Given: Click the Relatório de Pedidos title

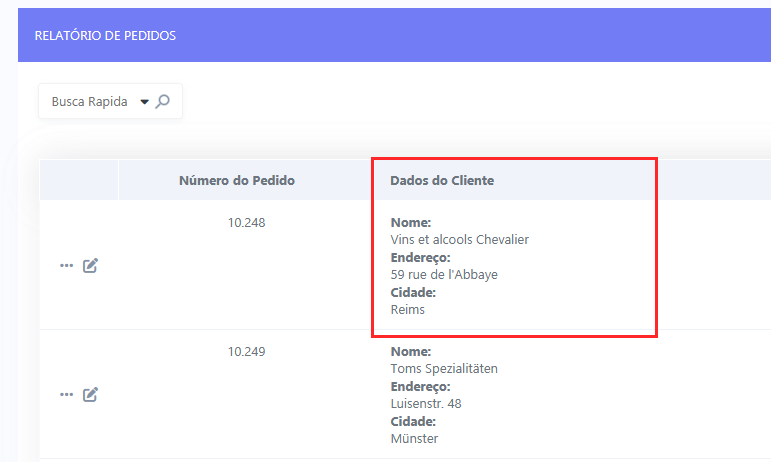Looking at the screenshot, I should [x=105, y=35].
